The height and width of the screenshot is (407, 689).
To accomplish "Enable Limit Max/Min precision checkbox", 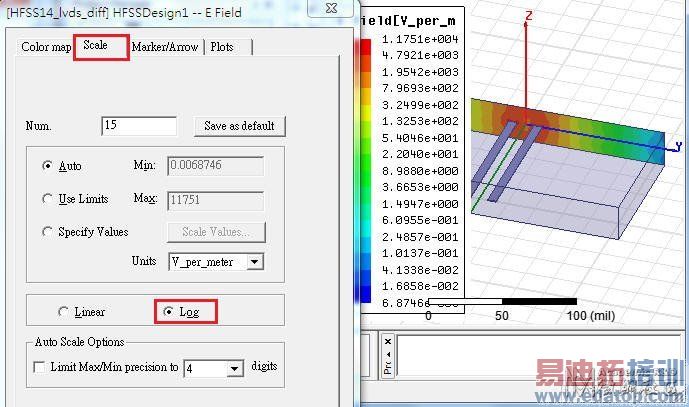I will tap(39, 367).
